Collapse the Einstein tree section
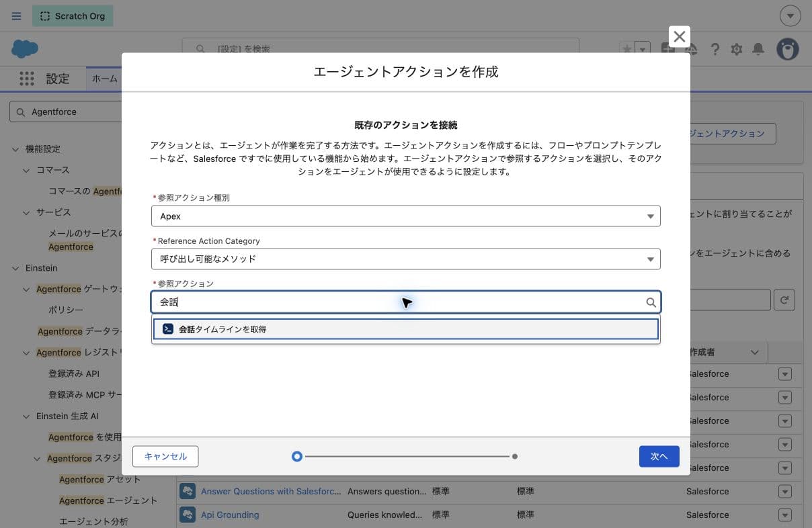The height and width of the screenshot is (528, 812). 15,268
